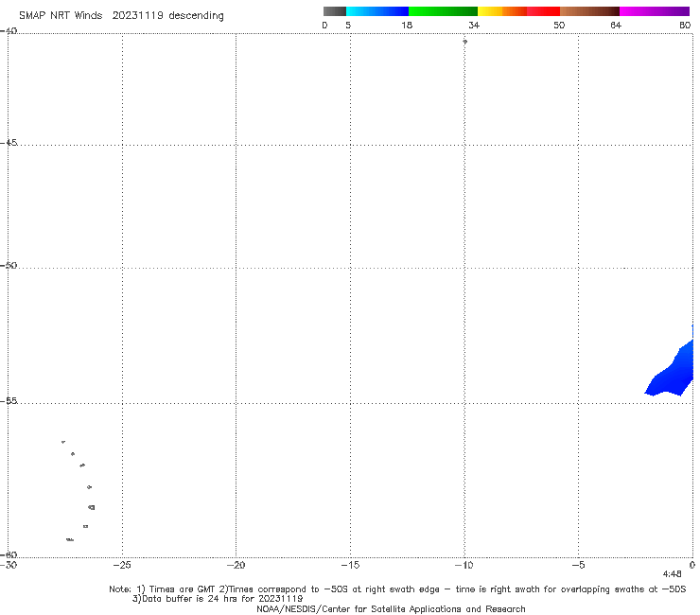The width and height of the screenshot is (700, 615).
Task: Click the '-40' latitude axis label
Action: coord(9,31)
